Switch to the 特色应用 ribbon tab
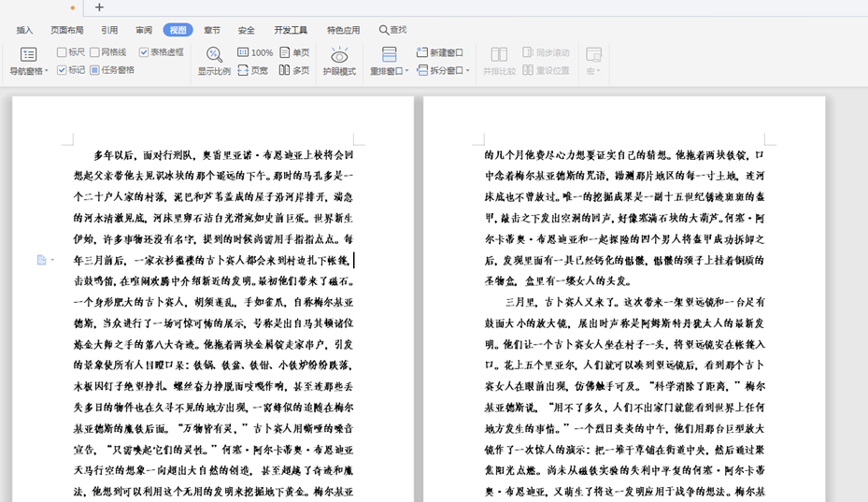The height and width of the screenshot is (502, 868). click(x=343, y=30)
